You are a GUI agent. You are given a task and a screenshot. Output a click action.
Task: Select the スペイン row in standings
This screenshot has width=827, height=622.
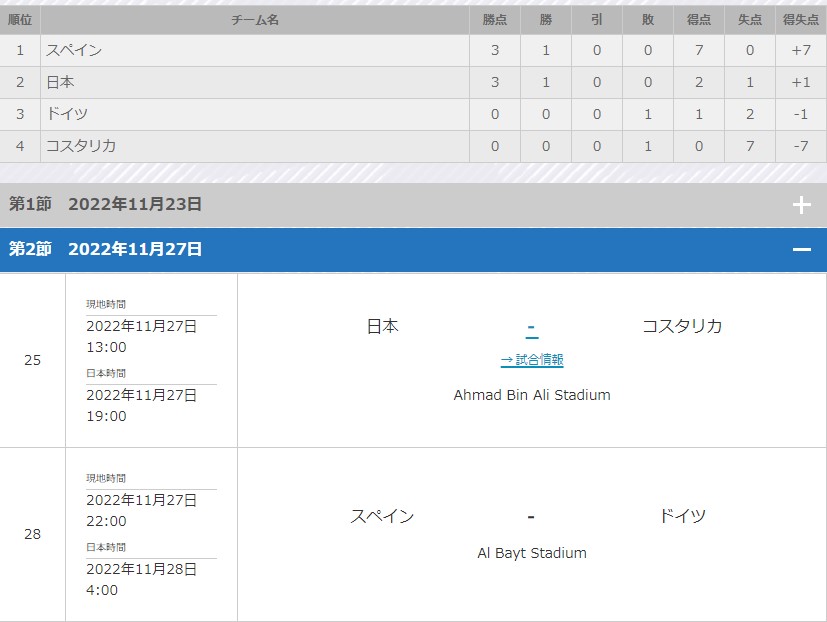414,51
